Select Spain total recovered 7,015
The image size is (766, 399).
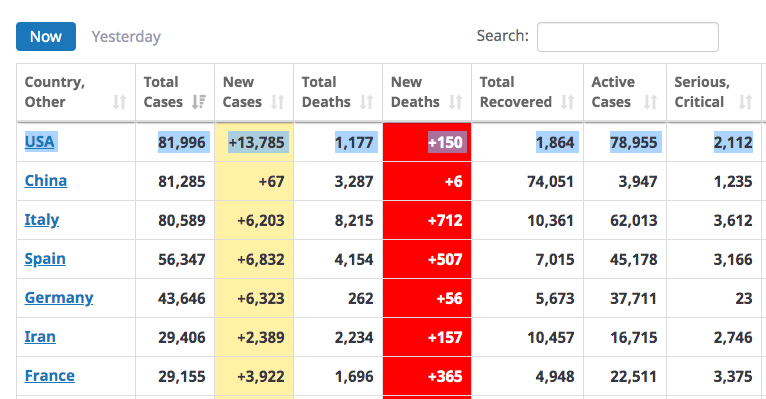(x=555, y=259)
